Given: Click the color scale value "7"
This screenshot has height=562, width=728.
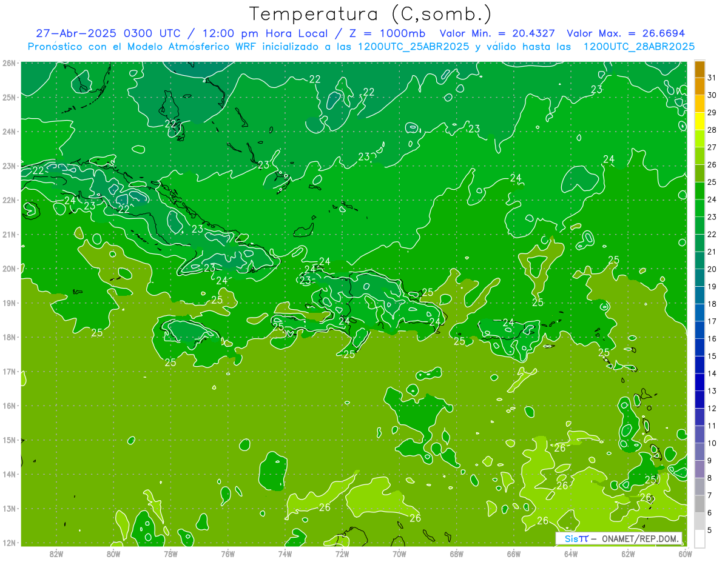Looking at the screenshot, I should pos(710,495).
